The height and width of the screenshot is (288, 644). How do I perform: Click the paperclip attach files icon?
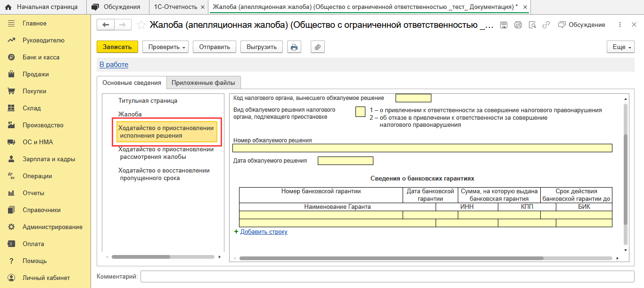tap(318, 47)
